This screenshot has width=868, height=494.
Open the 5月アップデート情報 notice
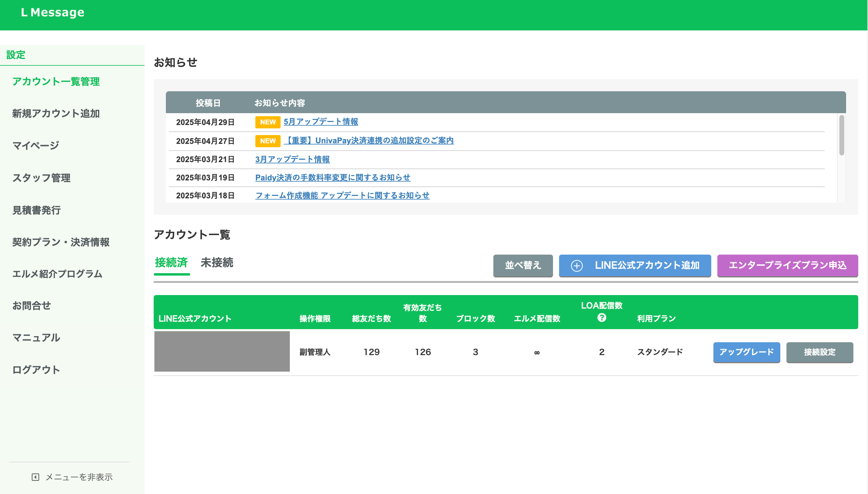point(321,121)
